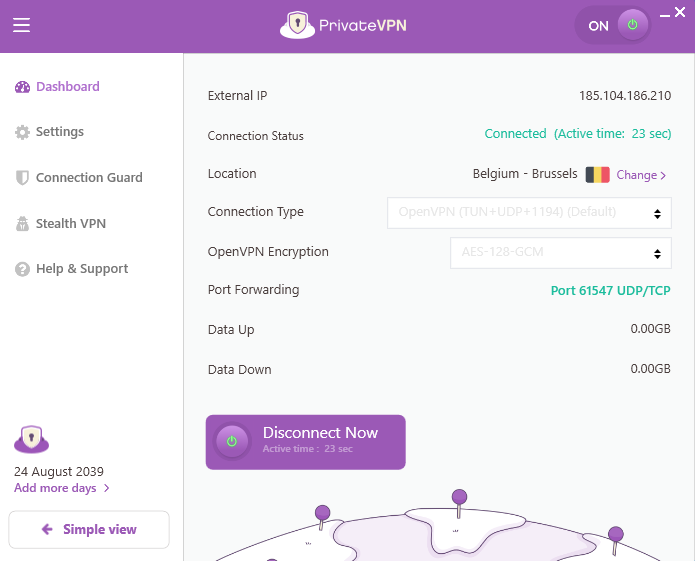
Task: Click the PrivateVPN shield logo in header
Action: click(x=297, y=25)
